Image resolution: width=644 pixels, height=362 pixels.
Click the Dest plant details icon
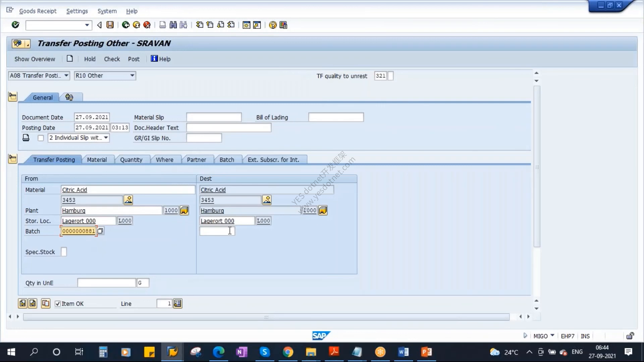(323, 210)
